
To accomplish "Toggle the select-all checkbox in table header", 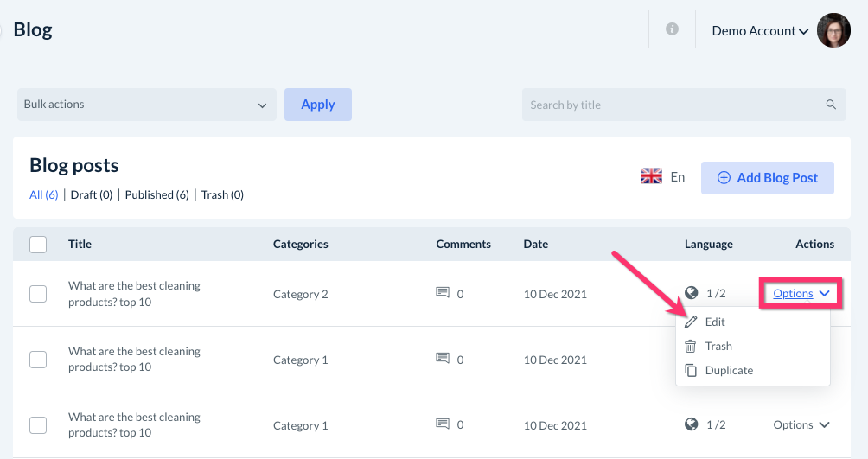I will point(38,245).
